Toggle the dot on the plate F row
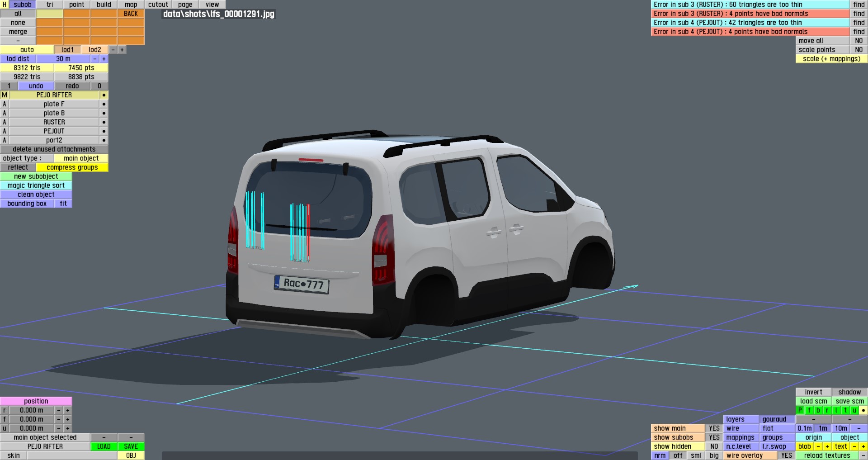868x460 pixels. [x=104, y=104]
